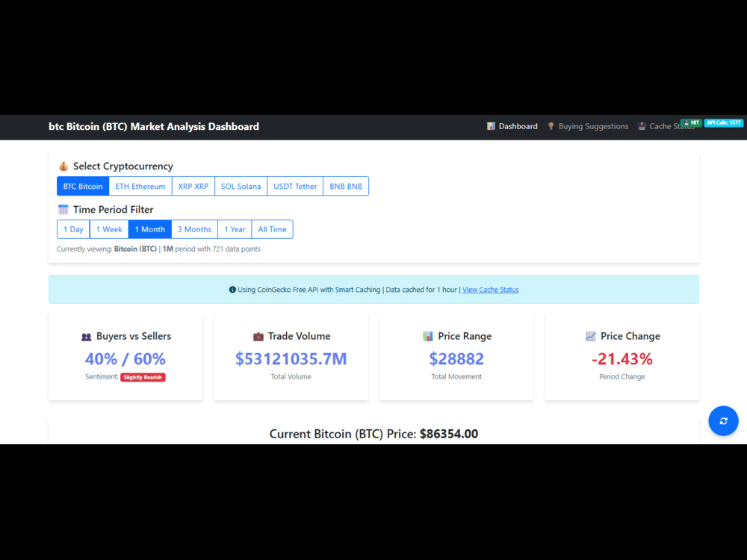Open the Cache Status nav item
747x560 pixels.
[x=666, y=126]
